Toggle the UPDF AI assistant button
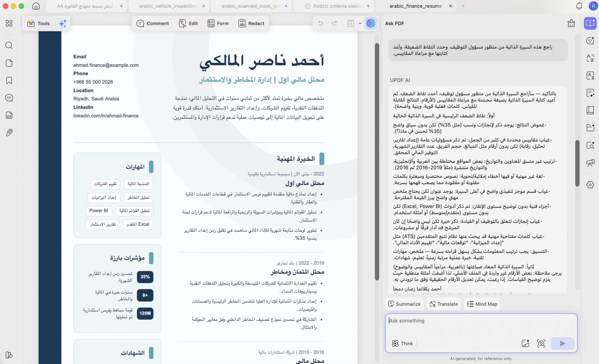599x364 pixels. tap(371, 23)
